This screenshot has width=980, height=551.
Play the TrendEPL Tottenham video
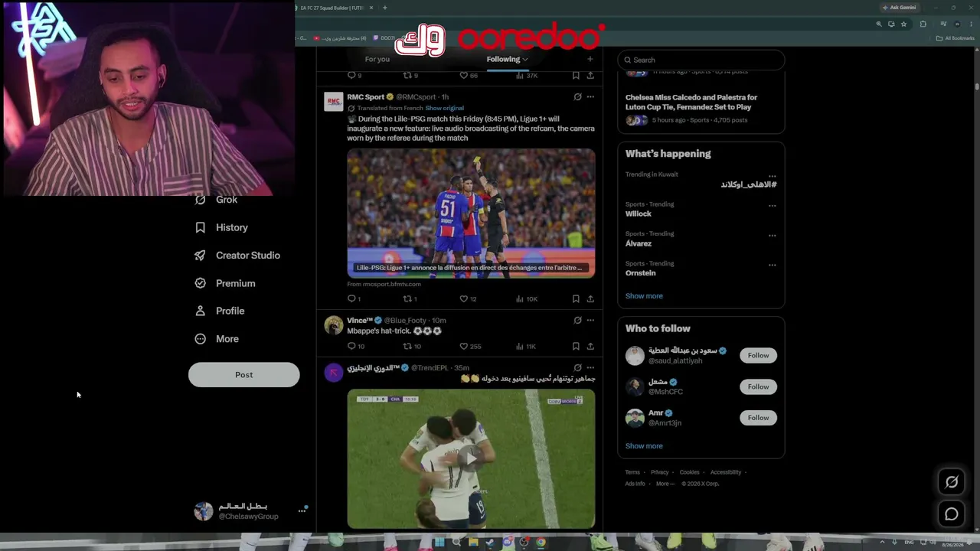pos(471,458)
